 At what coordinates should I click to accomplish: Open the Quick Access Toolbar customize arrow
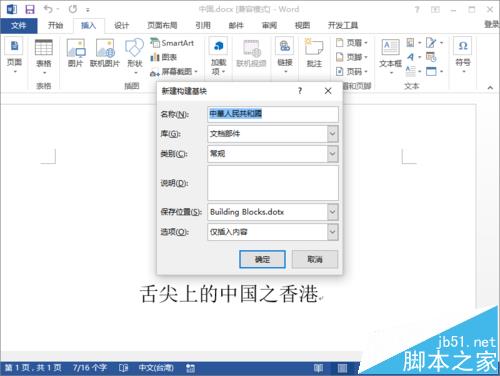[x=88, y=10]
